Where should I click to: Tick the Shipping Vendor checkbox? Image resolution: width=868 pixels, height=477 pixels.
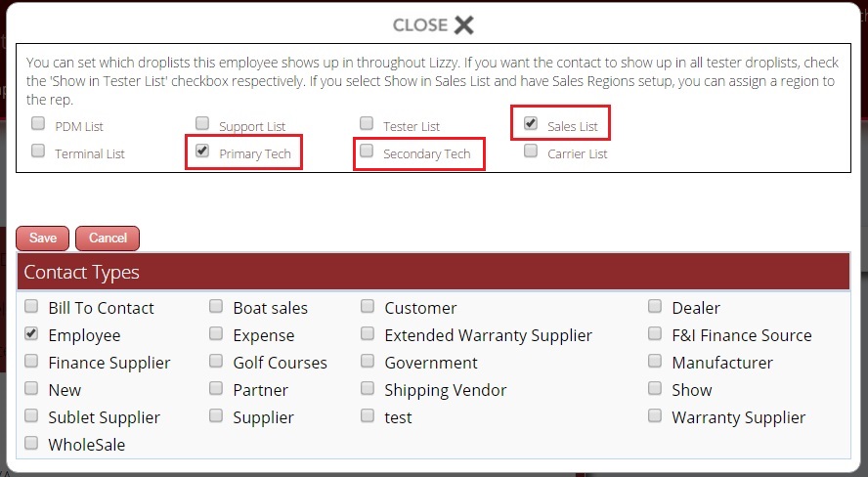click(x=368, y=389)
